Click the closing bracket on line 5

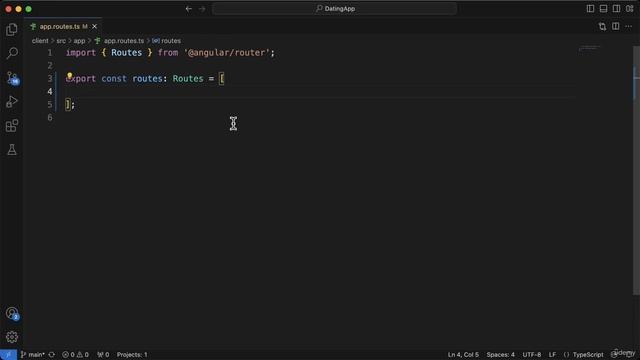click(68, 104)
